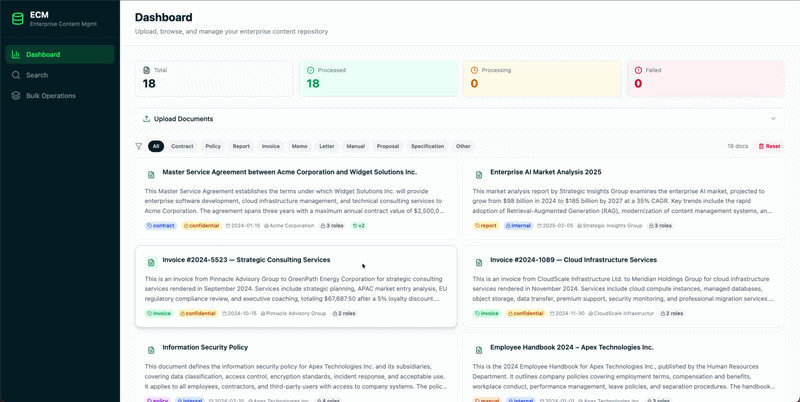Click the date 2024-11-30

(x=567, y=313)
